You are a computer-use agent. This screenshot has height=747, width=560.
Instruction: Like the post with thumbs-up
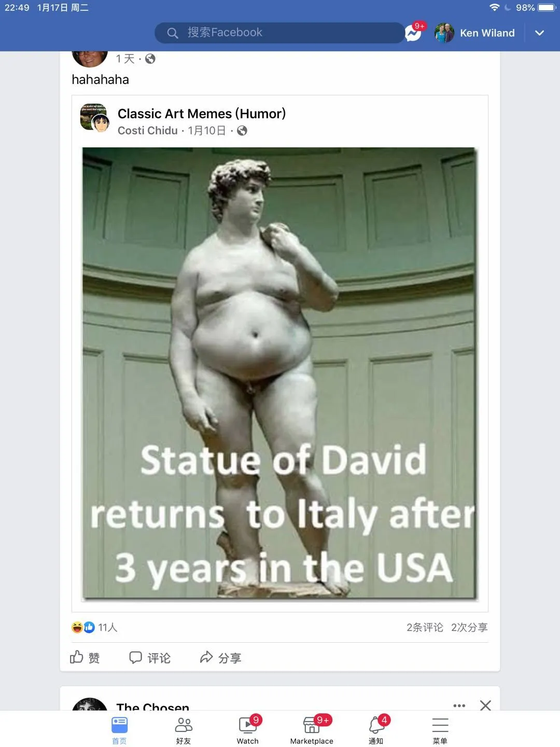point(85,658)
